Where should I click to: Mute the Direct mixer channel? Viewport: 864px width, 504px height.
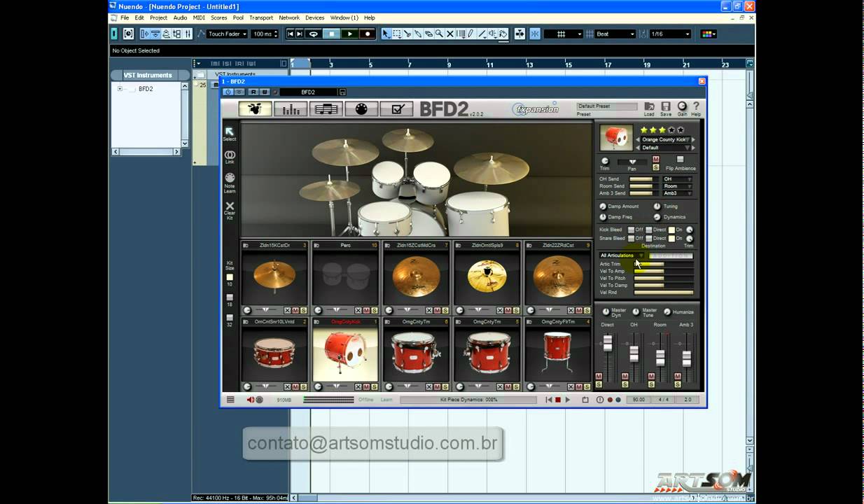click(x=599, y=377)
